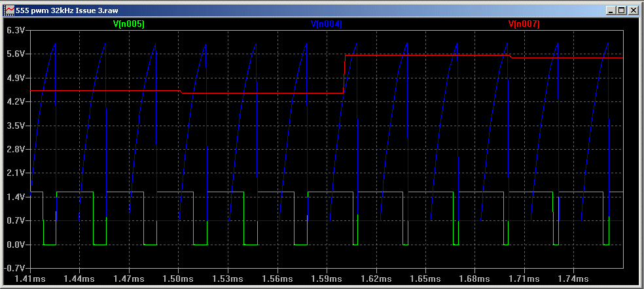Click the blue V(n004) trace label

327,24
